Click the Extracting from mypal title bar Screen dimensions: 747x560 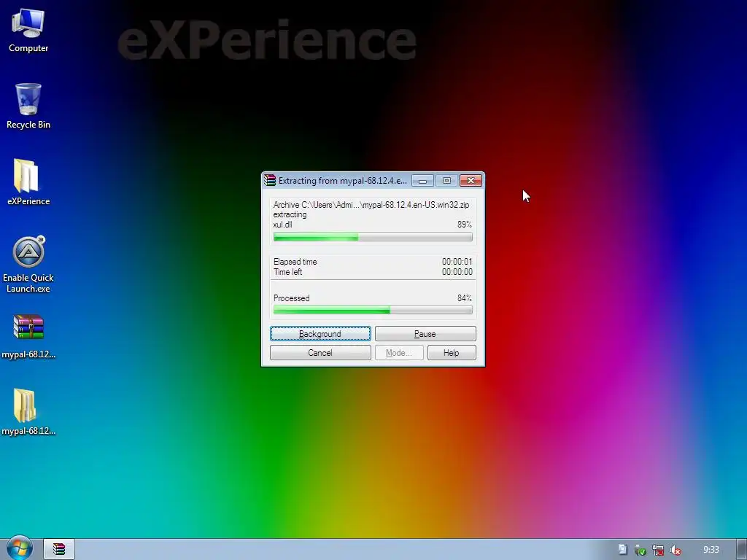(x=343, y=181)
